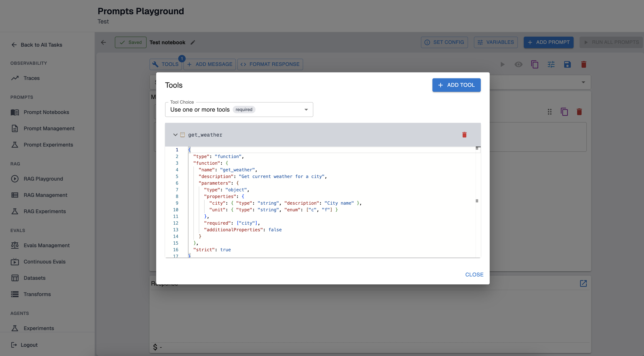This screenshot has height=356, width=644.
Task: Click the code editor scrollbar marker
Action: 477,201
